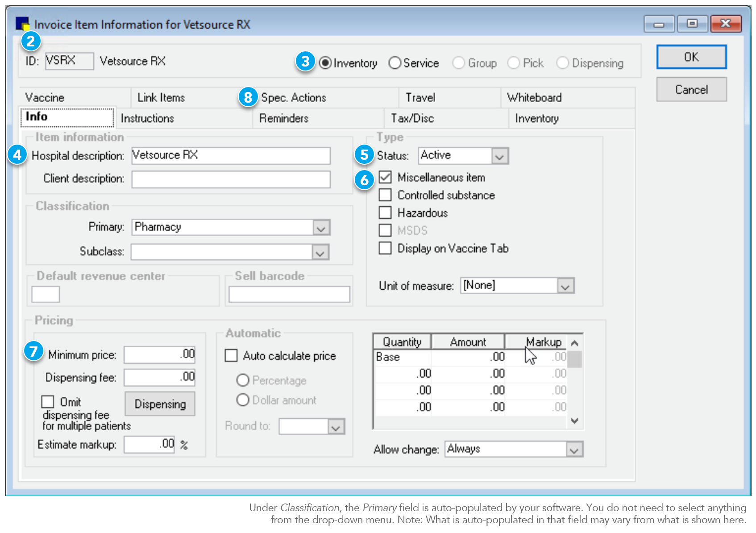
Task: Click the Hospital description field
Action: click(x=231, y=156)
